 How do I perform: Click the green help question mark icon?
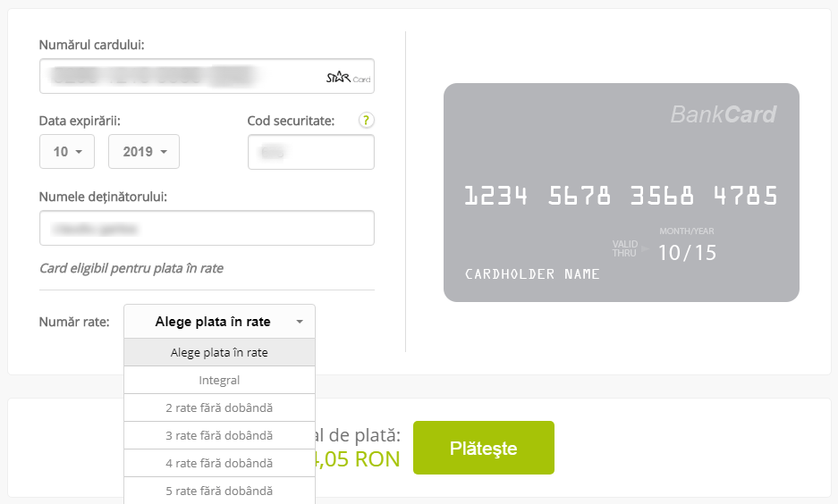click(x=366, y=121)
